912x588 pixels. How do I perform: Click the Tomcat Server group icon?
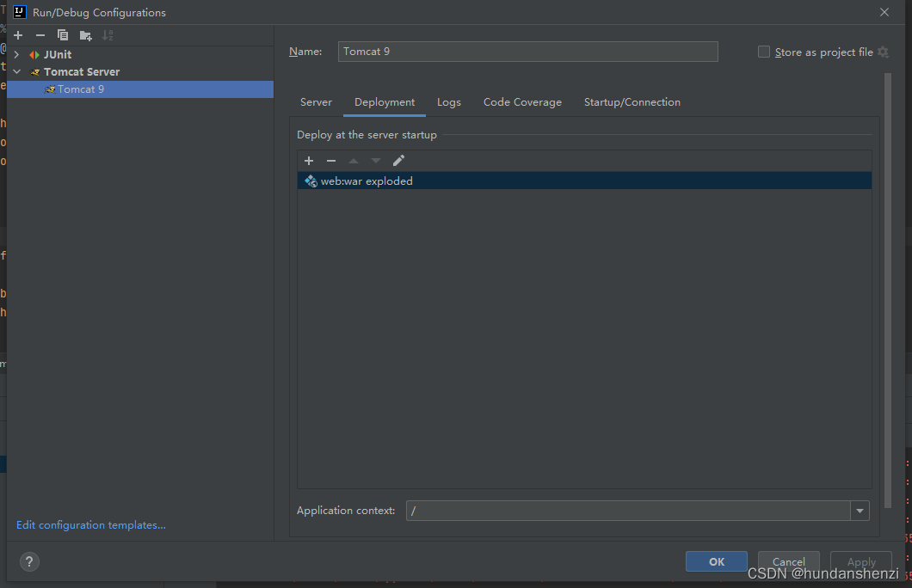click(35, 72)
